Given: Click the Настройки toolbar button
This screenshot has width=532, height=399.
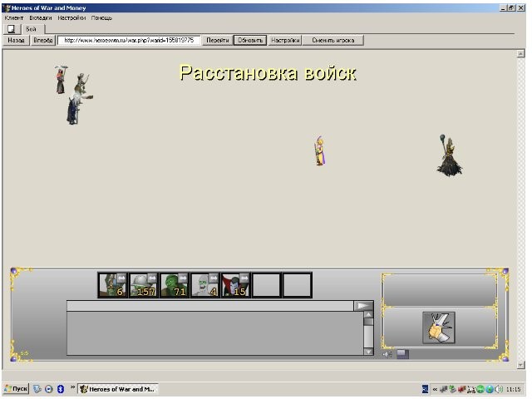Looking at the screenshot, I should [x=285, y=41].
